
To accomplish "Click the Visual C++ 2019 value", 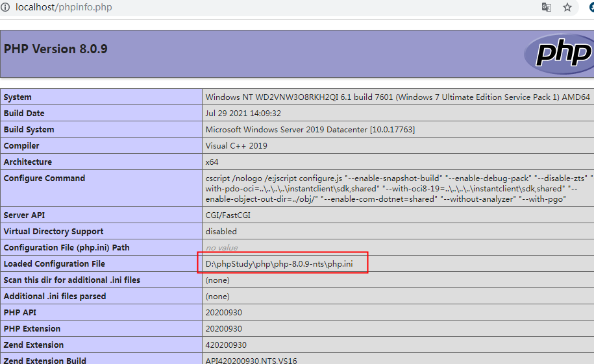I will coord(236,146).
